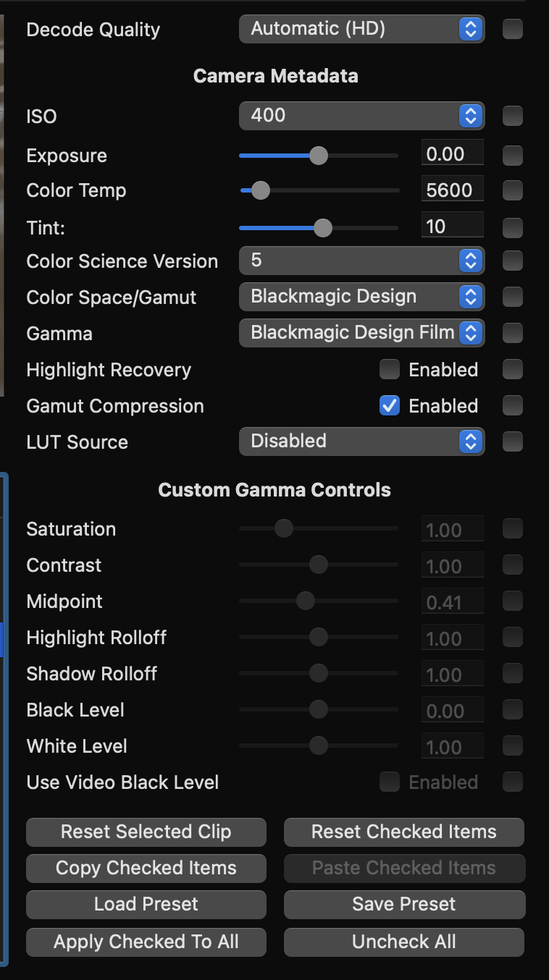Disable Gamut Compression checkbox
Viewport: 549px width, 980px height.
click(390, 406)
